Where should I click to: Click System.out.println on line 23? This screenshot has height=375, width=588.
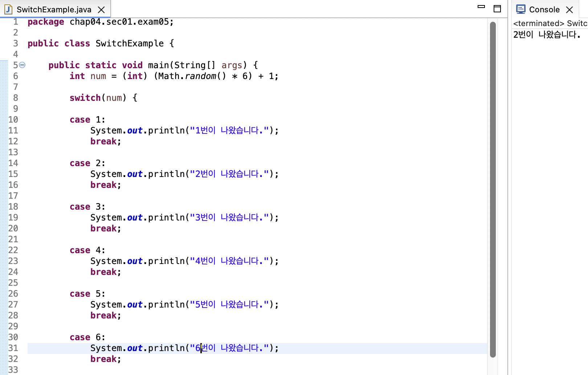[x=138, y=261]
